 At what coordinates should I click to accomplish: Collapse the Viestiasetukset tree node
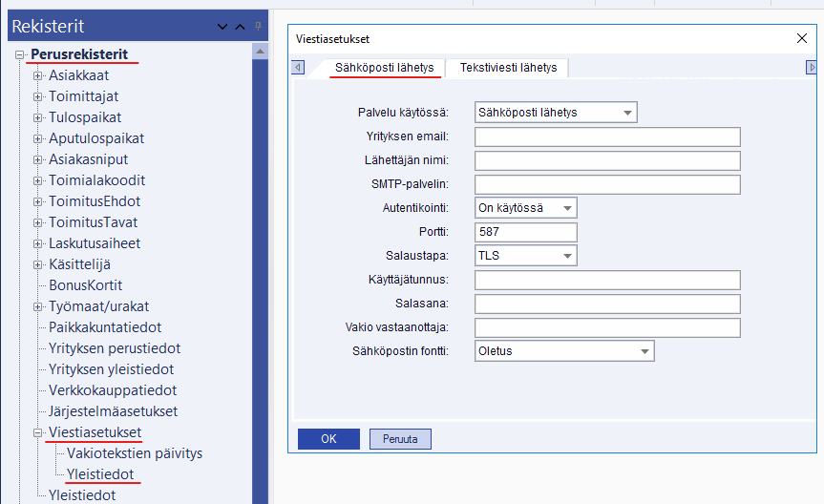pyautogui.click(x=38, y=432)
